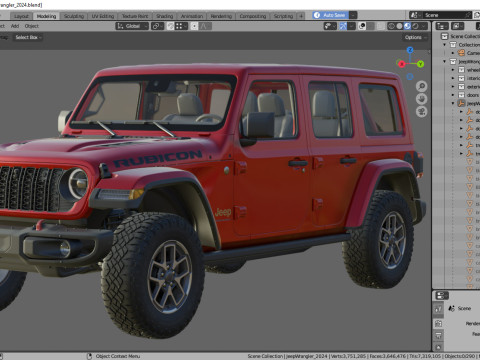Open the Object menu in viewport header
This screenshot has width=480, height=360.
click(x=32, y=26)
